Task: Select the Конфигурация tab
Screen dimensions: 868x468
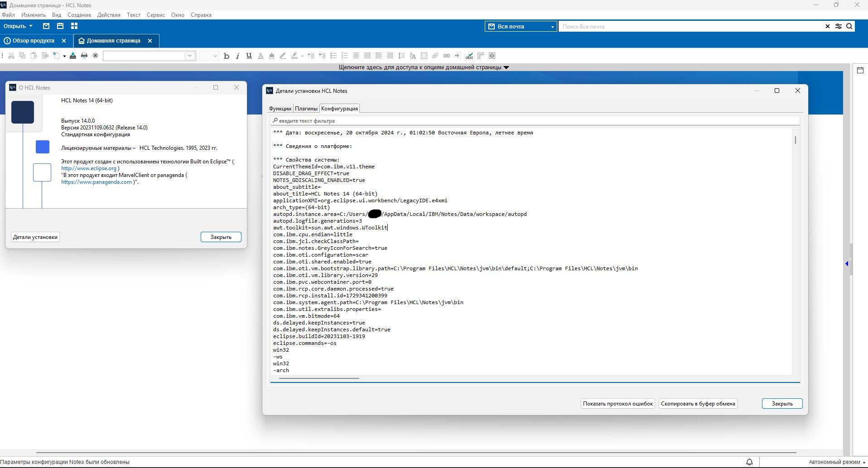Action: [339, 109]
